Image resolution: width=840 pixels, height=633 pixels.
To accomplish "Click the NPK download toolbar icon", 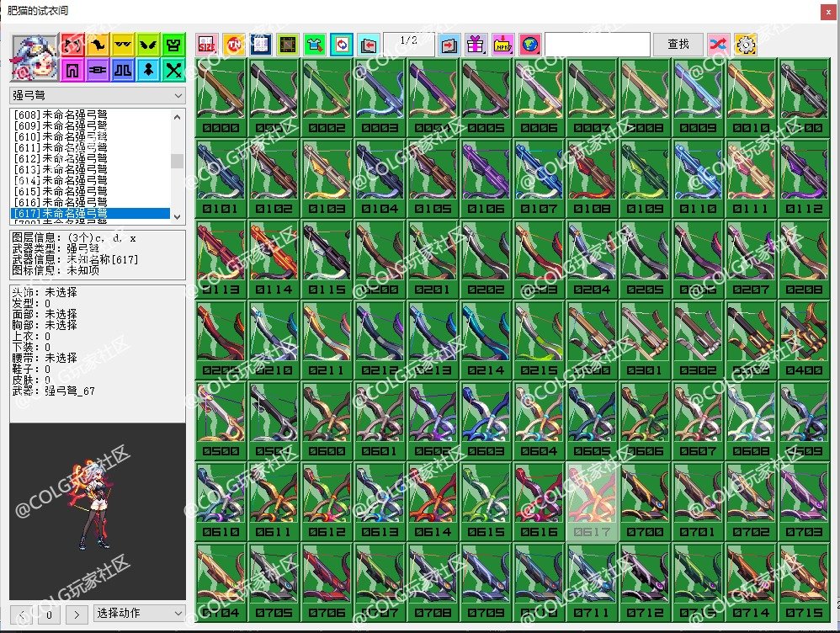I will [x=503, y=45].
